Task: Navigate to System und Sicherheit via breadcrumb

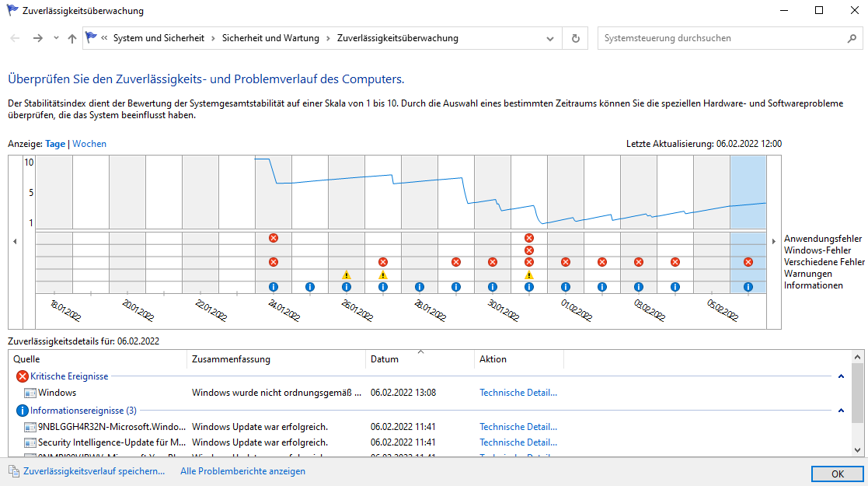Action: pyautogui.click(x=153, y=37)
